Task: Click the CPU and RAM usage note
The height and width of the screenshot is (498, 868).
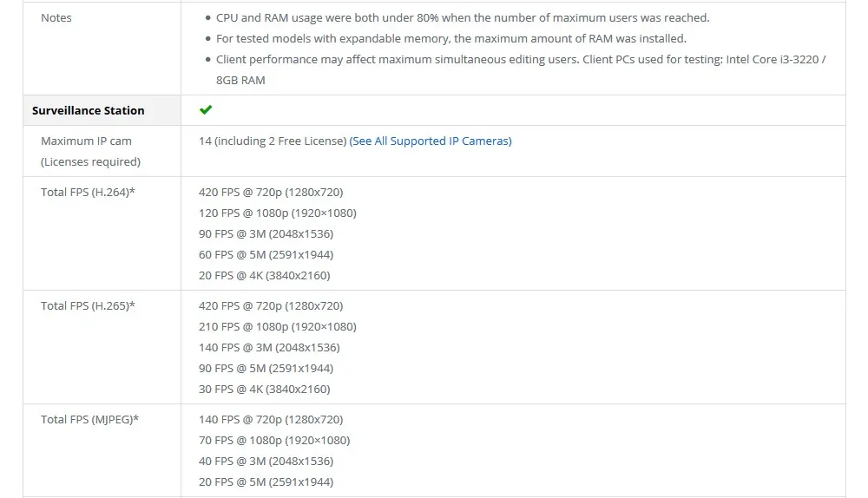Action: click(x=450, y=17)
